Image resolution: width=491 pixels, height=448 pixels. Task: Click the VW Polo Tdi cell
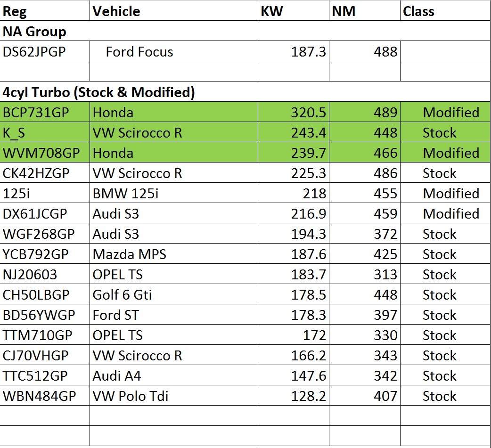(x=173, y=396)
